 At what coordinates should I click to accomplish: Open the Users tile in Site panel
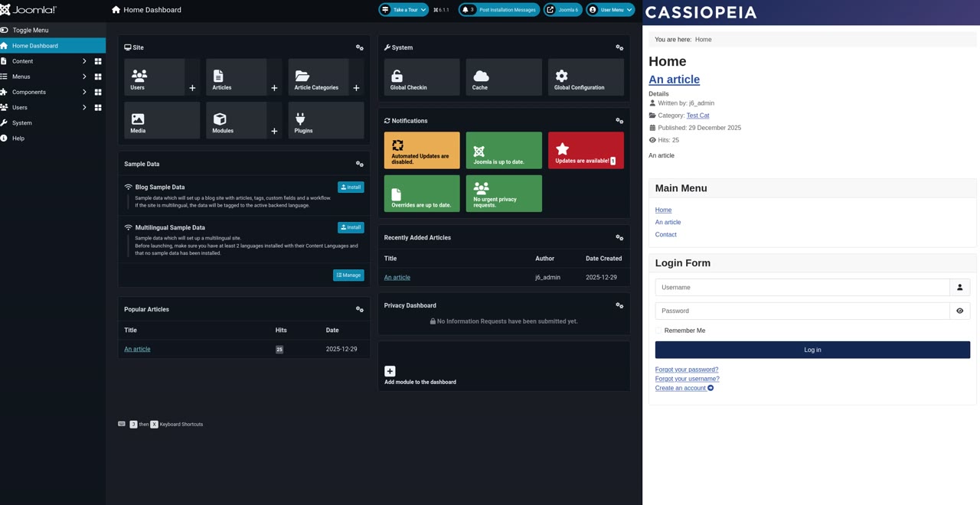point(155,77)
